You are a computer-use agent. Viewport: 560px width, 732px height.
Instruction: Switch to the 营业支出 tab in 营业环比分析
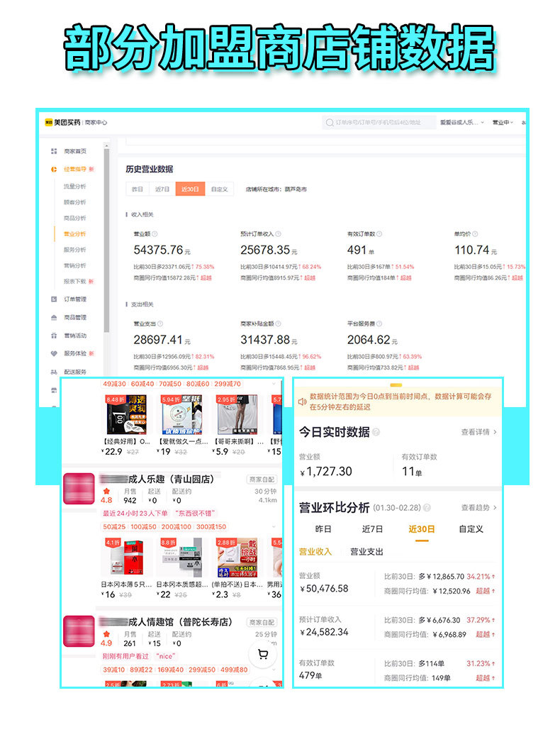pos(366,552)
